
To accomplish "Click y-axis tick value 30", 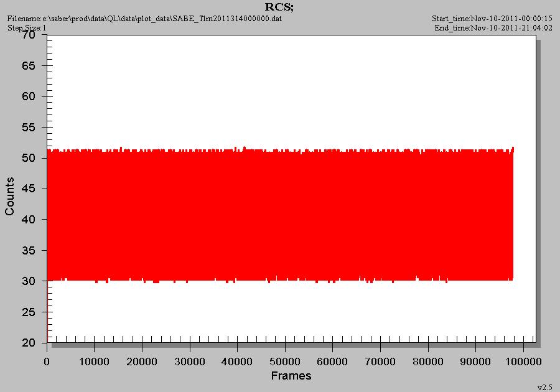I will pos(29,281).
